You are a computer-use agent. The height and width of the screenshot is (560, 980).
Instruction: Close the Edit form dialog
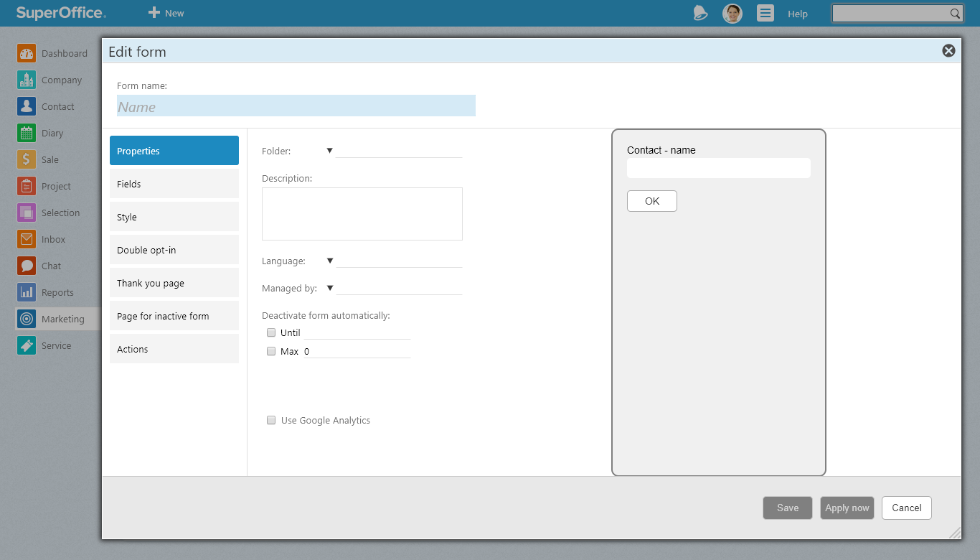(x=948, y=50)
